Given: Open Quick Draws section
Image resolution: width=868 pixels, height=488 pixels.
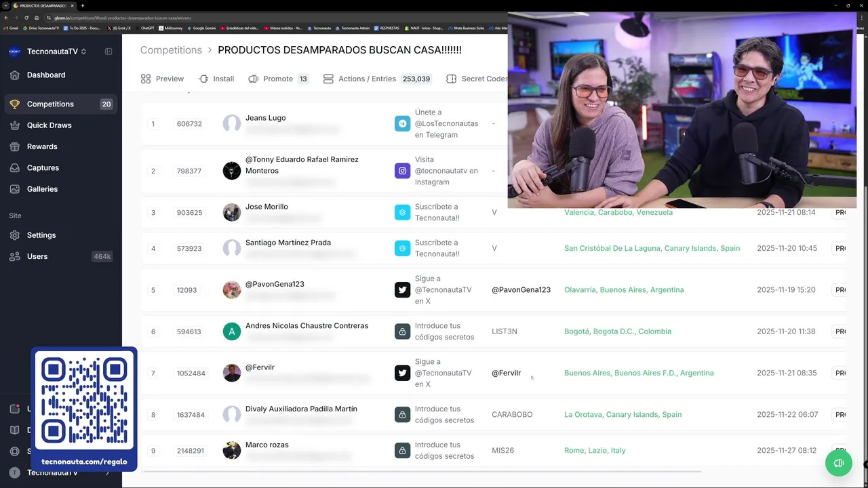Looking at the screenshot, I should click(x=49, y=125).
